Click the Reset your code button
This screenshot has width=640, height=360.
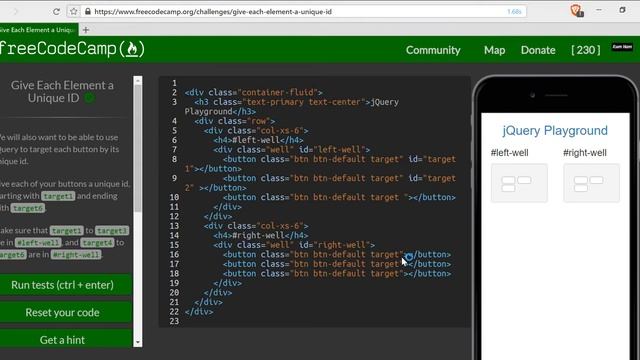[65, 312]
